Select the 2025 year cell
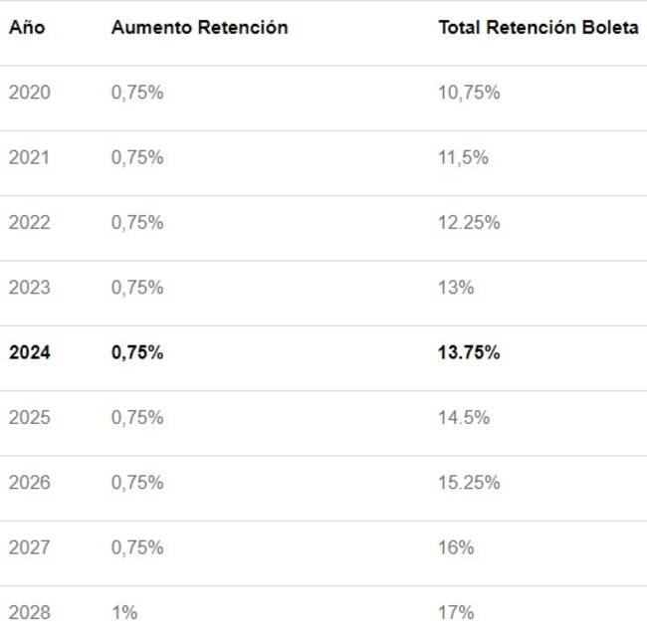Image resolution: width=647 pixels, height=644 pixels. [x=29, y=417]
